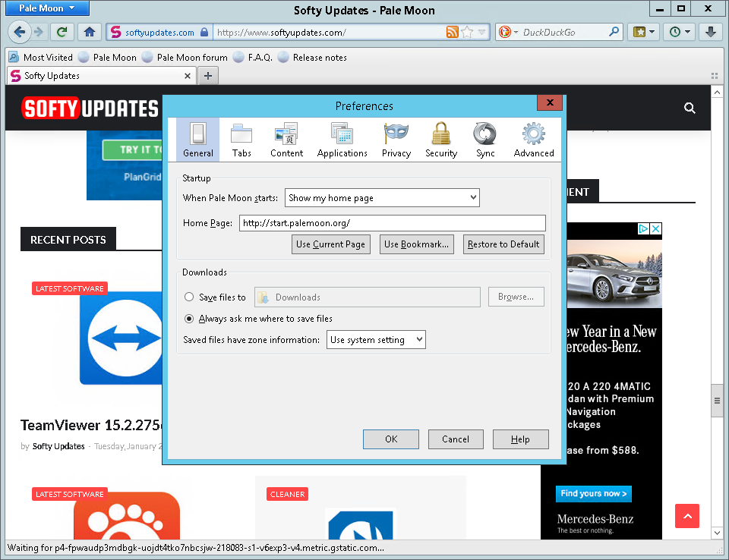Open the bookmarks toolbar menu button
This screenshot has width=729, height=560.
coord(644,32)
